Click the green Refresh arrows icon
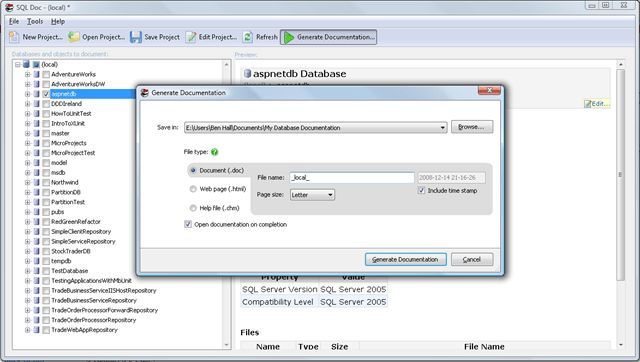The height and width of the screenshot is (362, 640). pos(247,37)
